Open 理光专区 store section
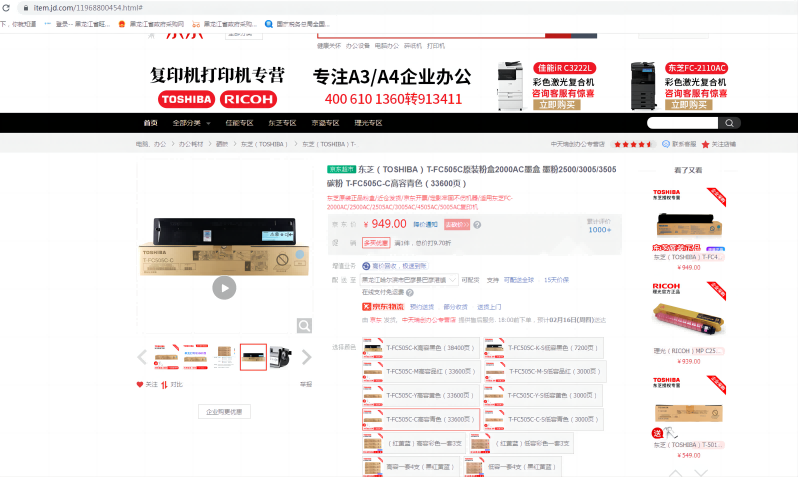This screenshot has height=477, width=798. (368, 123)
